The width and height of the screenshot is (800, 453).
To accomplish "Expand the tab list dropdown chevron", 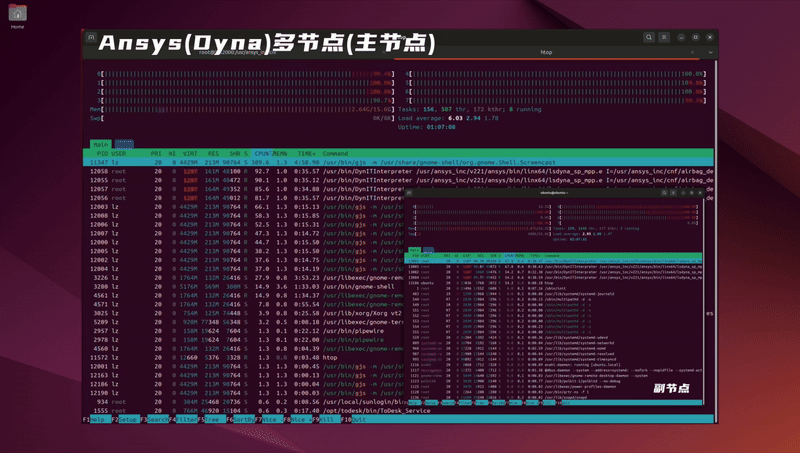I will click(x=710, y=52).
